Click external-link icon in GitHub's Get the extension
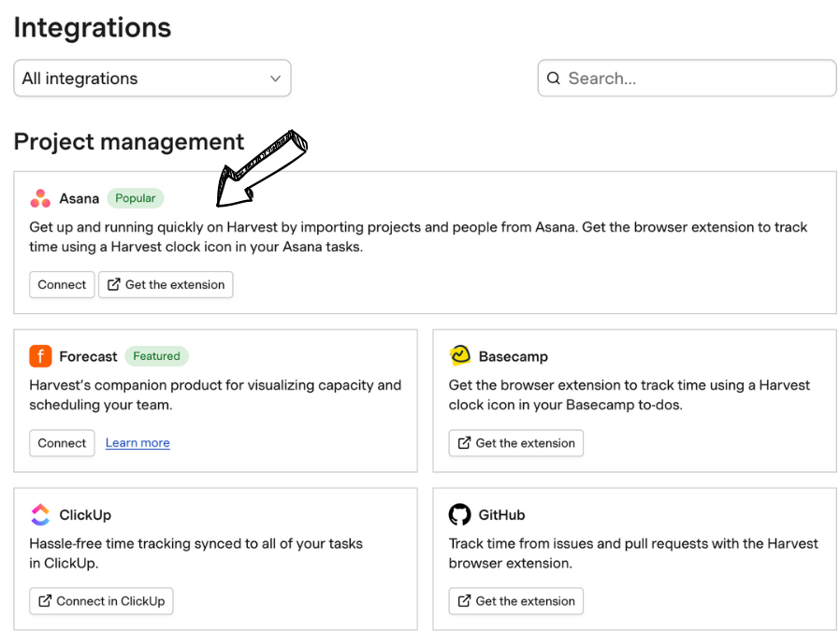This screenshot has height=631, width=840. [464, 600]
